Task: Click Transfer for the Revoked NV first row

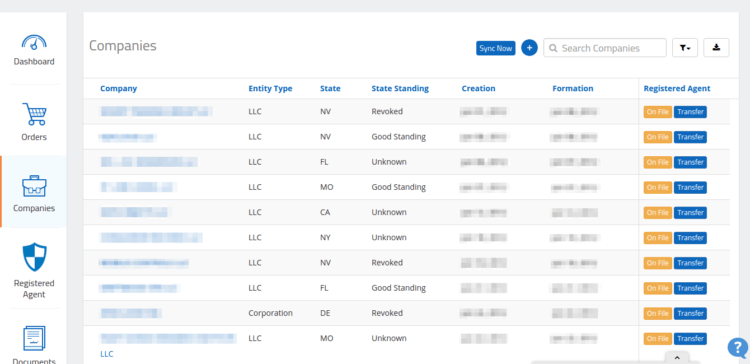Action: [x=690, y=112]
